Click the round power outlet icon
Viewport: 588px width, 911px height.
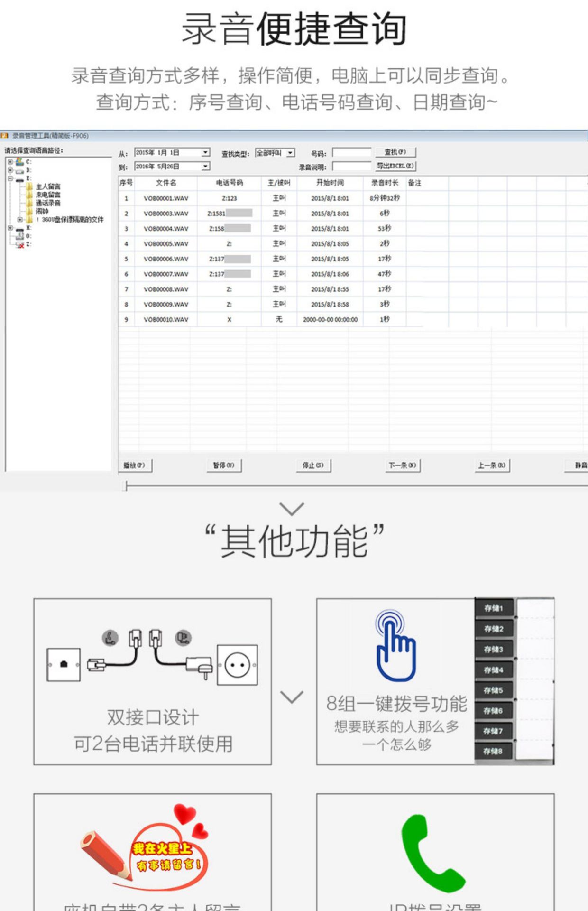(x=237, y=665)
